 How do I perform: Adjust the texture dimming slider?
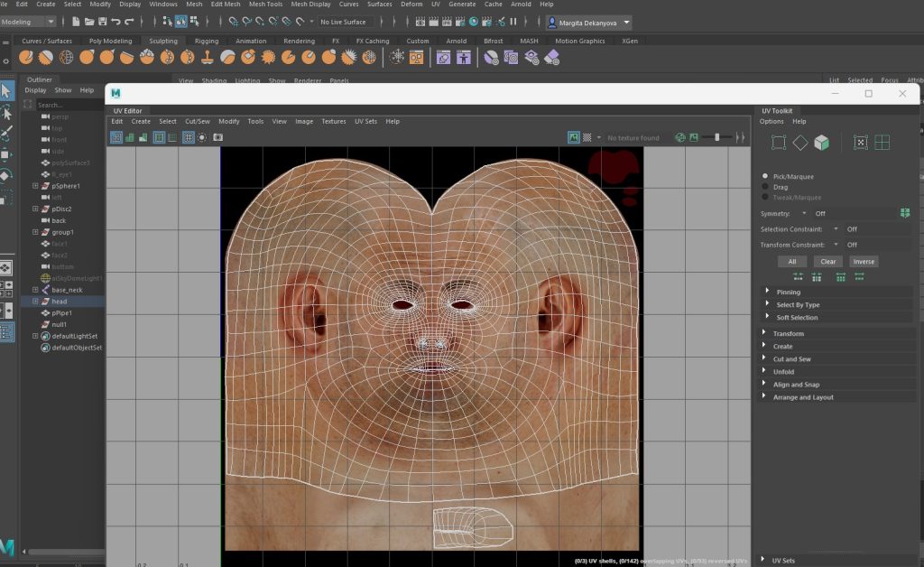[x=717, y=137]
